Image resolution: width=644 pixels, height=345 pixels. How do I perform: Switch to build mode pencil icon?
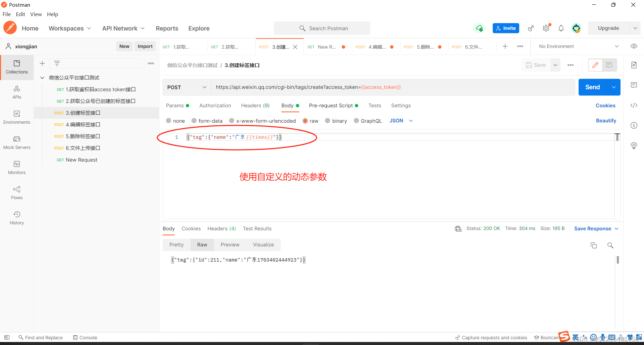(595, 65)
